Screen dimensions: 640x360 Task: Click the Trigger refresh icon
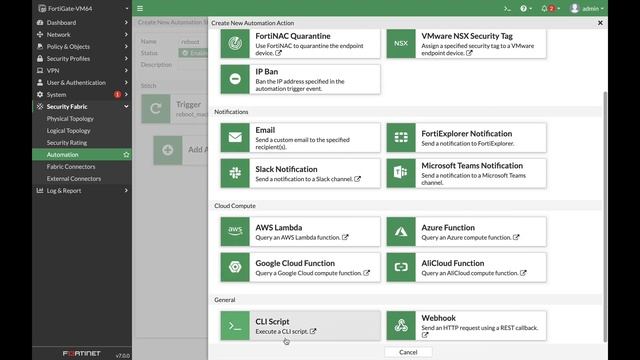pos(156,109)
